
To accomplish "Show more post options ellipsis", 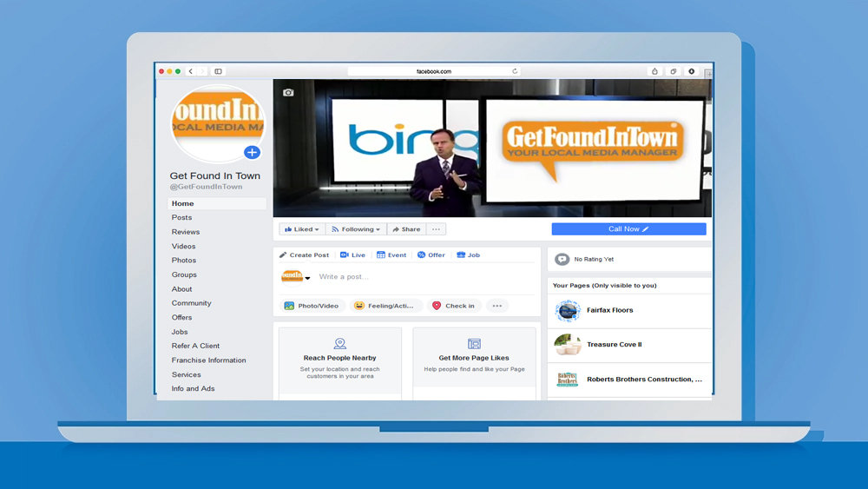I will [497, 306].
